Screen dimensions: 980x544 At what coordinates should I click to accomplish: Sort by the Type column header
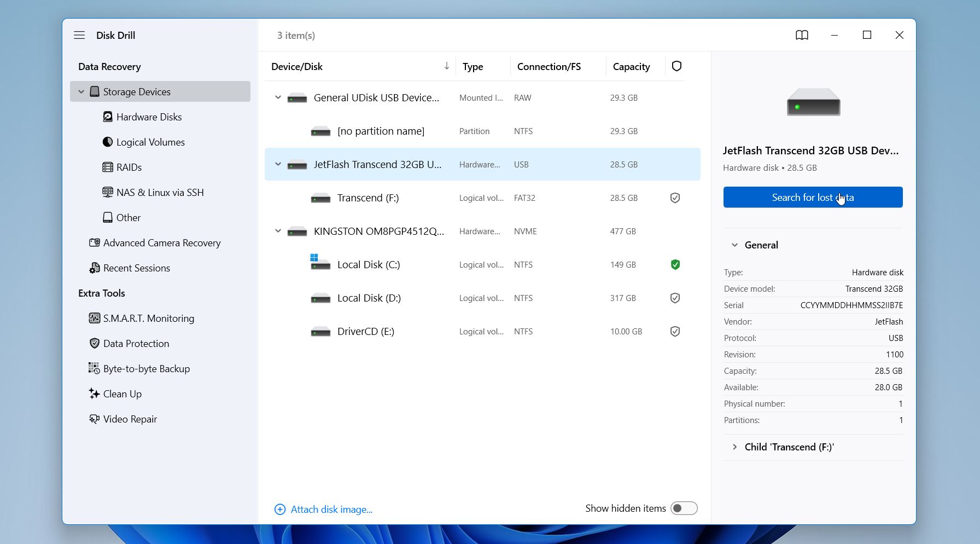(472, 66)
